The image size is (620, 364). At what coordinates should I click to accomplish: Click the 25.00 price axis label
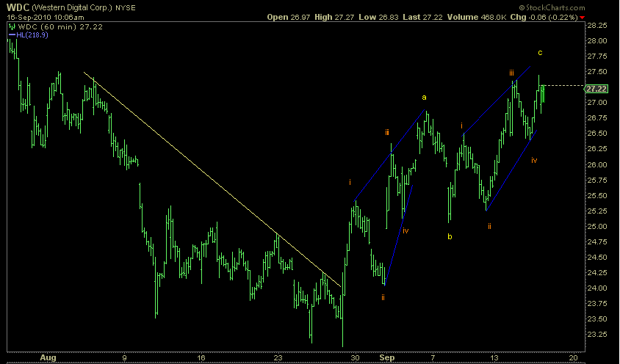[597, 226]
